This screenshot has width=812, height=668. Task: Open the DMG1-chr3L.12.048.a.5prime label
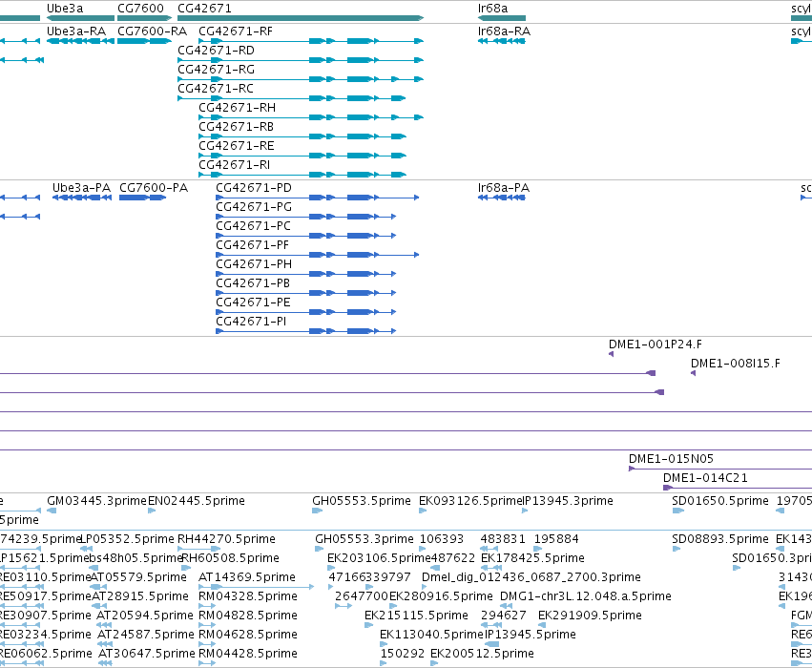(x=586, y=596)
